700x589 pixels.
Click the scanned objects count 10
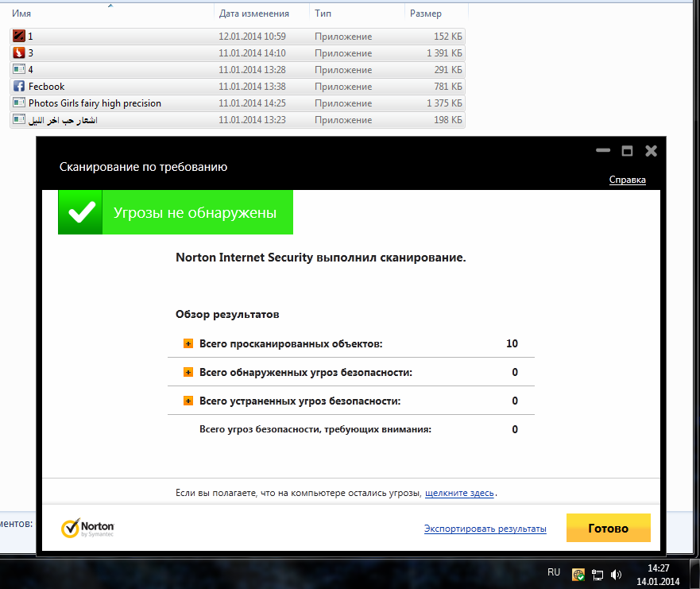[x=512, y=343]
